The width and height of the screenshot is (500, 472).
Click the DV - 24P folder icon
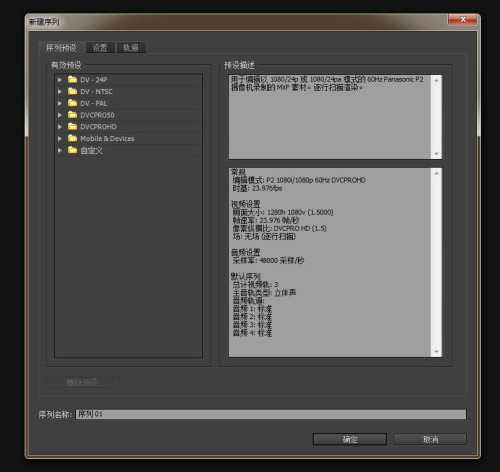[x=72, y=79]
